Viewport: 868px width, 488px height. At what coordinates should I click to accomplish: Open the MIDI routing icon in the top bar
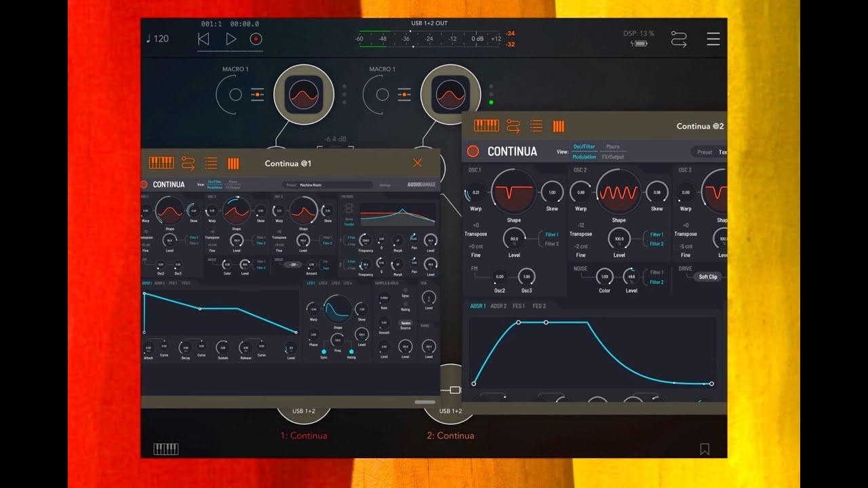coord(679,39)
